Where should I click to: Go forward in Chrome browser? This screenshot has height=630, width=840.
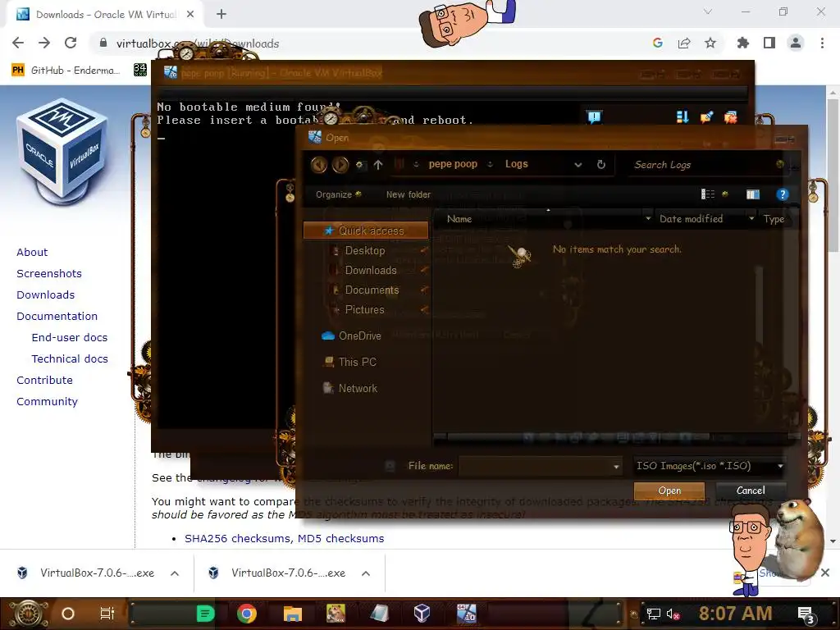pyautogui.click(x=44, y=43)
